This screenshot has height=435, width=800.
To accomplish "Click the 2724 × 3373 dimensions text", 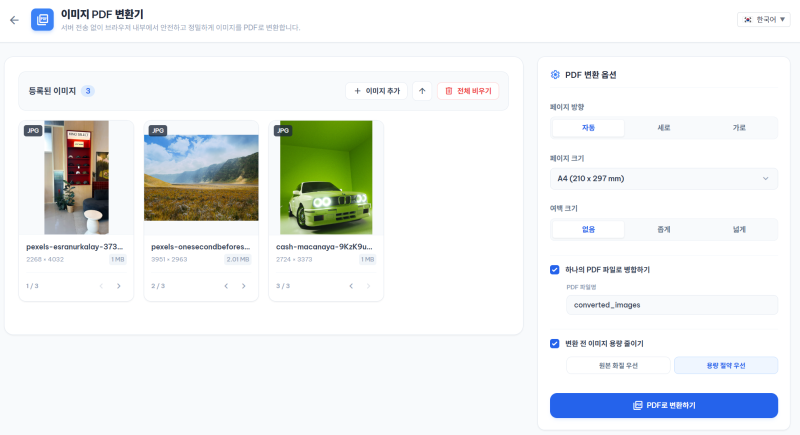I will pyautogui.click(x=294, y=260).
